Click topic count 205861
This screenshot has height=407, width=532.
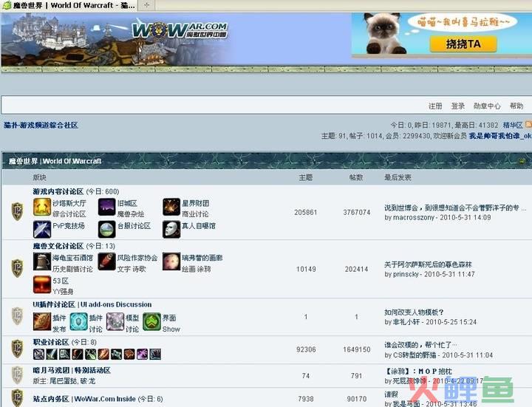(x=305, y=212)
